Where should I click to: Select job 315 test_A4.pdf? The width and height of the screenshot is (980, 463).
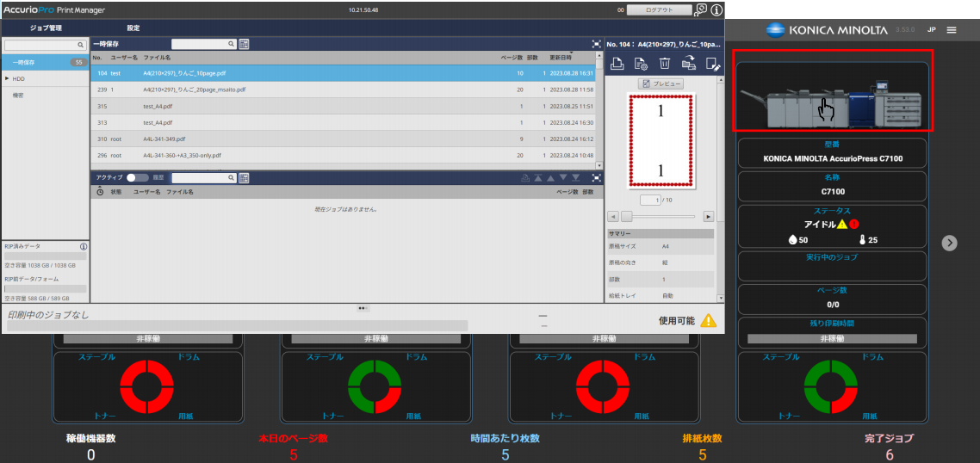[x=343, y=106]
